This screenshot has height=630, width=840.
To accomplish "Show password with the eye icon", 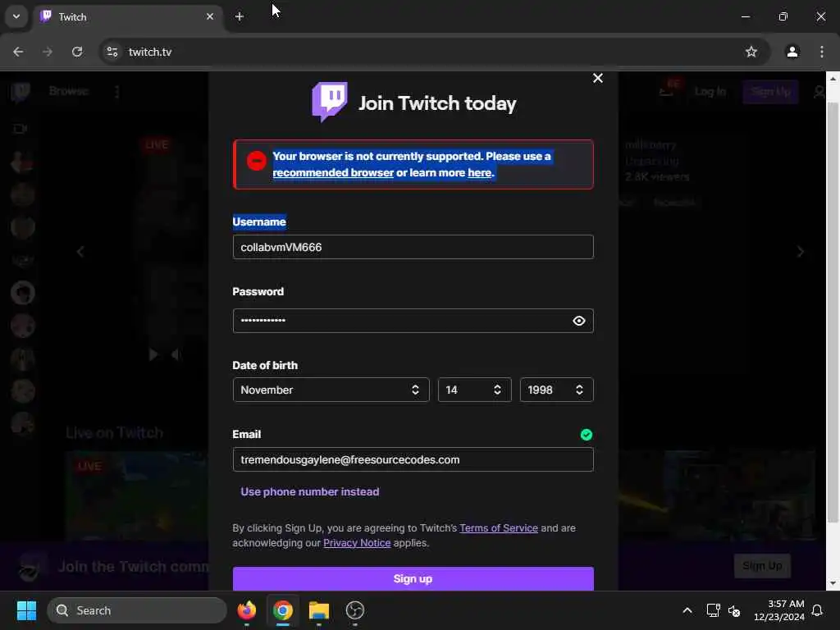I will (578, 321).
